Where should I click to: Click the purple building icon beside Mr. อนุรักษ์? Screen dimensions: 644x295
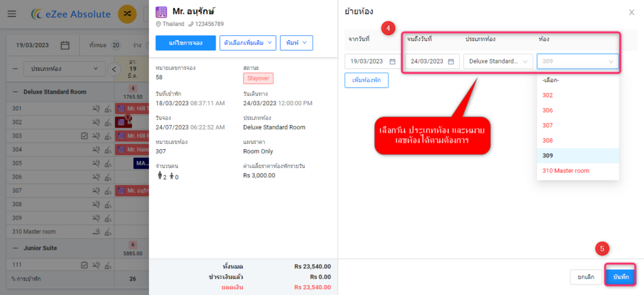(x=161, y=12)
